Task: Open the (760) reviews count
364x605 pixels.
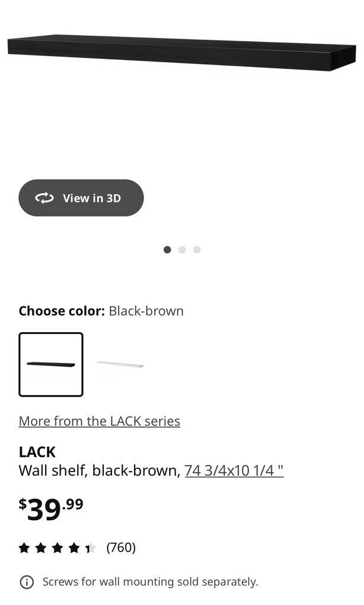Action: (x=121, y=547)
